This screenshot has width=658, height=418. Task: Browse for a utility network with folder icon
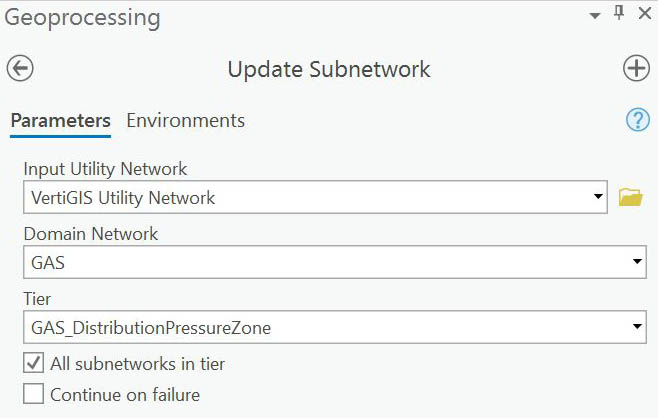point(630,197)
